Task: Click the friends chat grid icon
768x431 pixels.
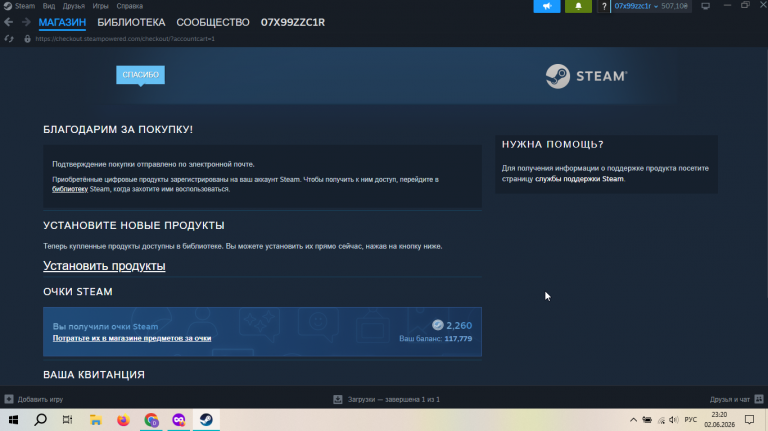Action: tap(759, 399)
